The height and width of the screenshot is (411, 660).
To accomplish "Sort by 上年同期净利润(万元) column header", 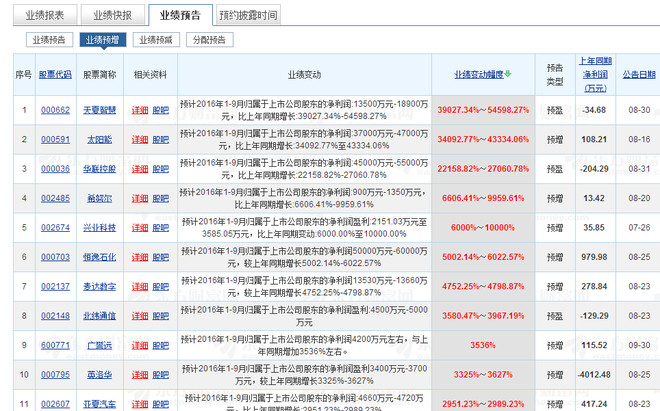I will (x=595, y=75).
